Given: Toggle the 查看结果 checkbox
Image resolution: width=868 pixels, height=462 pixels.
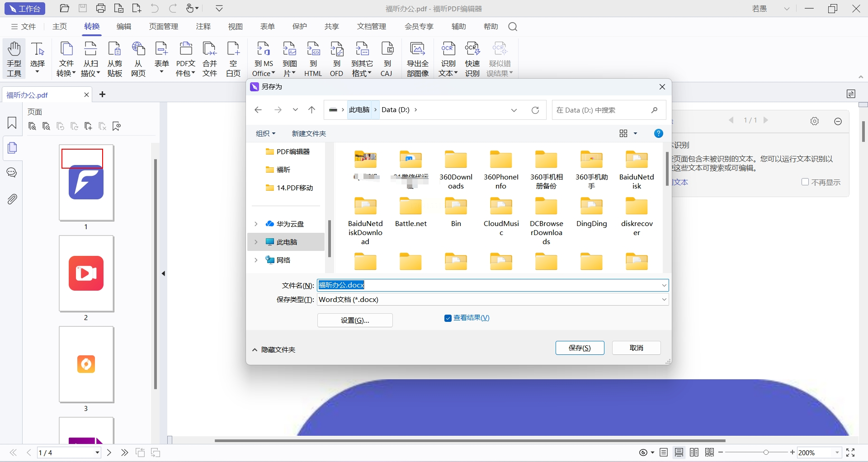Looking at the screenshot, I should [448, 318].
